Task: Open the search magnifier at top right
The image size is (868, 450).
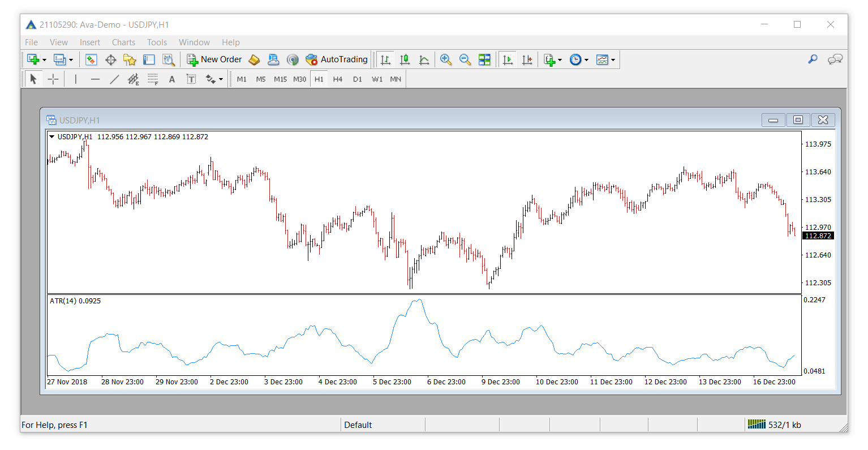Action: point(813,59)
